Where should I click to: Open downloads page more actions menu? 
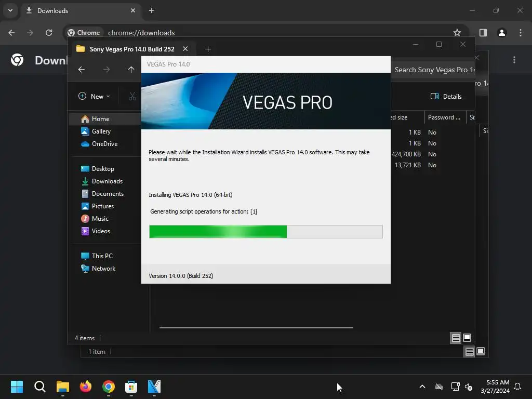[x=514, y=60]
